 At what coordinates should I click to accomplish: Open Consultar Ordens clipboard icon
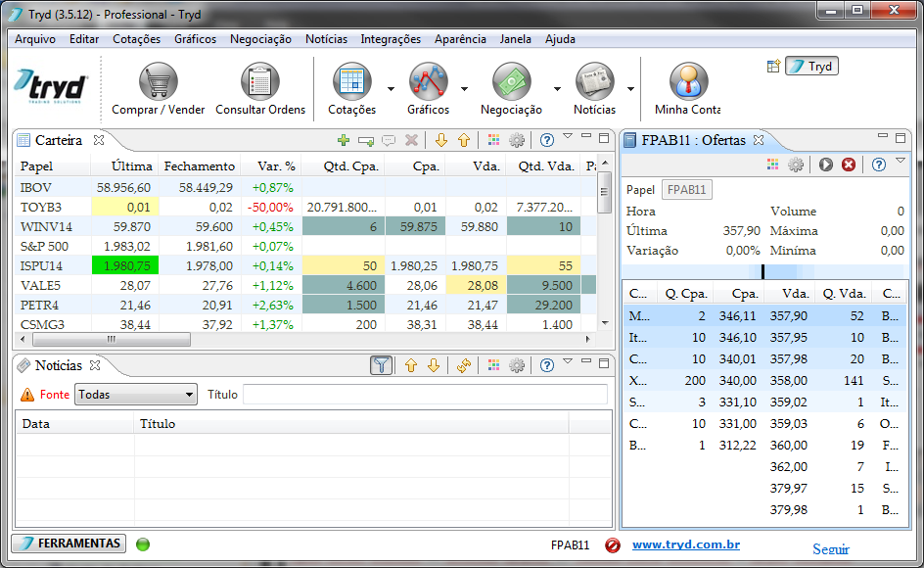(x=260, y=81)
